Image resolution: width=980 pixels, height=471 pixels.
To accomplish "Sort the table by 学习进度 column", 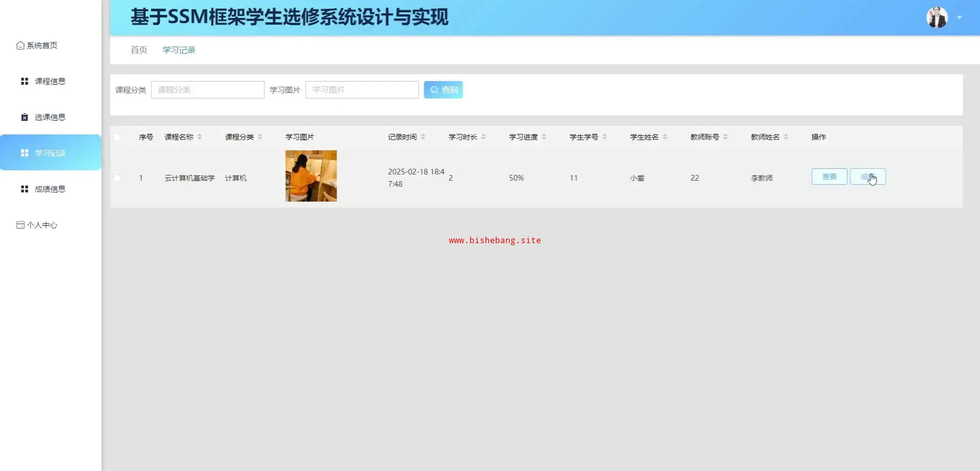I will 544,137.
